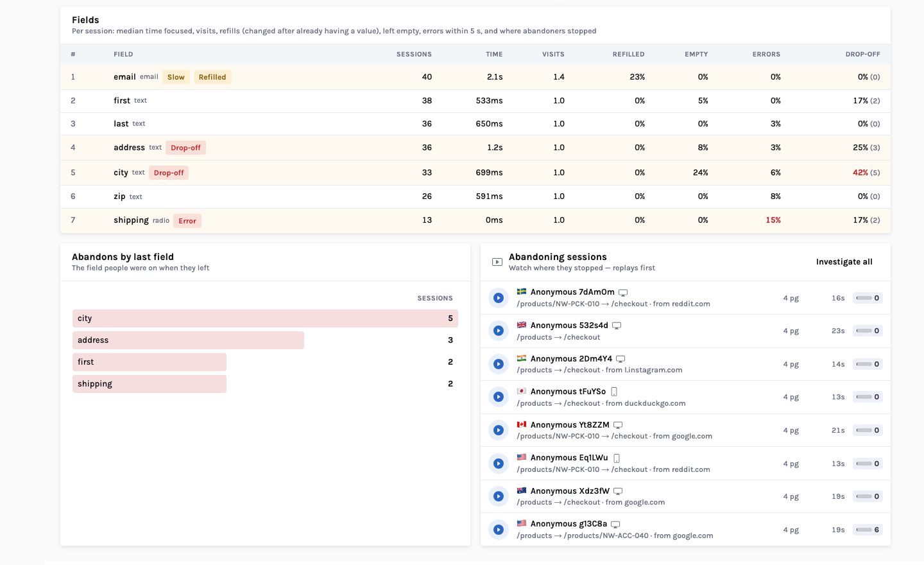Click the Australia flag next to Anonymous Xdz3fW
The height and width of the screenshot is (565, 924).
(522, 491)
